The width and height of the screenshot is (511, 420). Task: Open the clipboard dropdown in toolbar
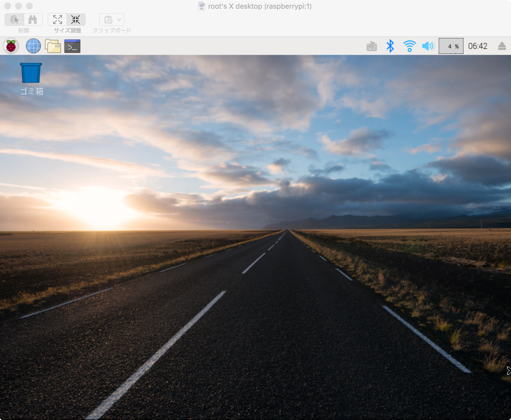[x=112, y=20]
